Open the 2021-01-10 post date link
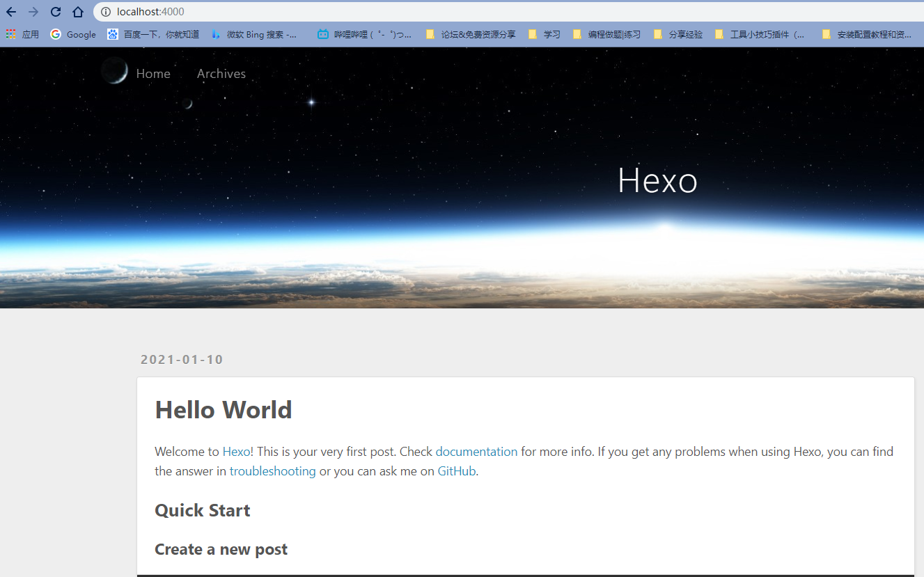Viewport: 924px width, 577px height. tap(182, 360)
